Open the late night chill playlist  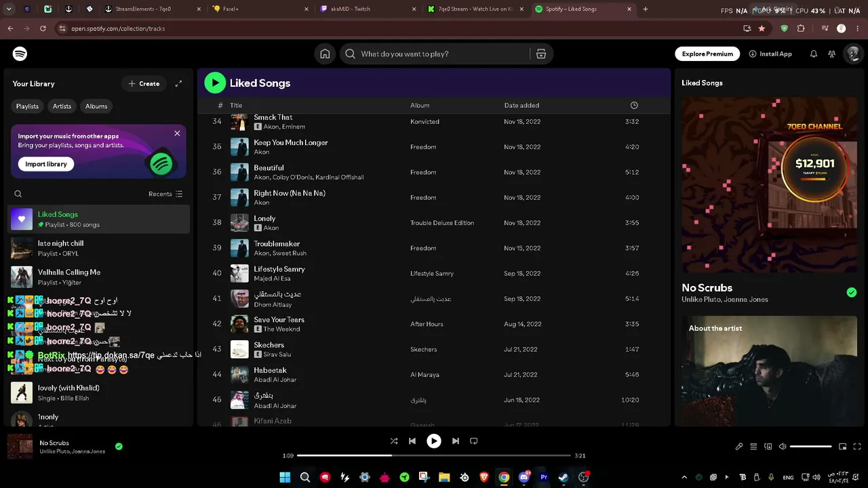click(x=99, y=248)
